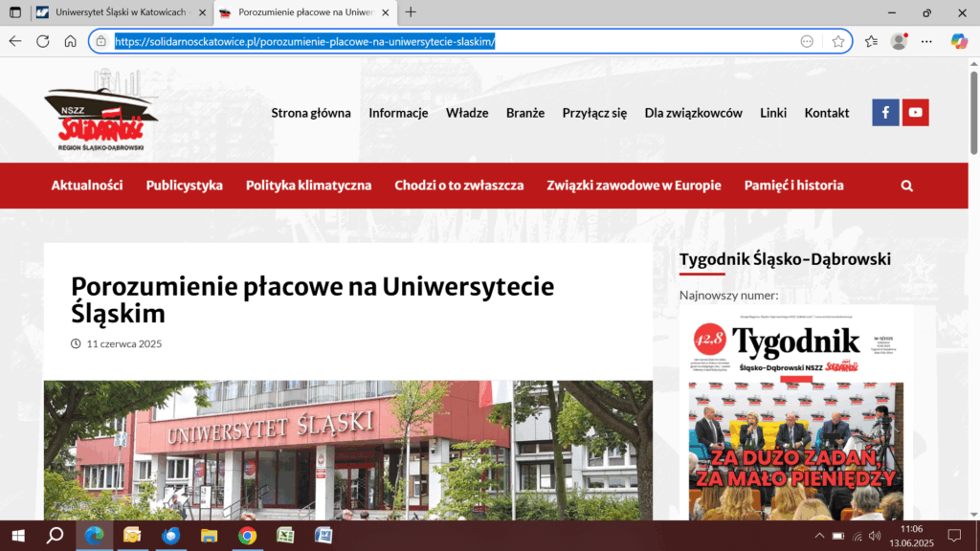The image size is (980, 551).
Task: Open the Facebook page icon
Action: click(885, 113)
